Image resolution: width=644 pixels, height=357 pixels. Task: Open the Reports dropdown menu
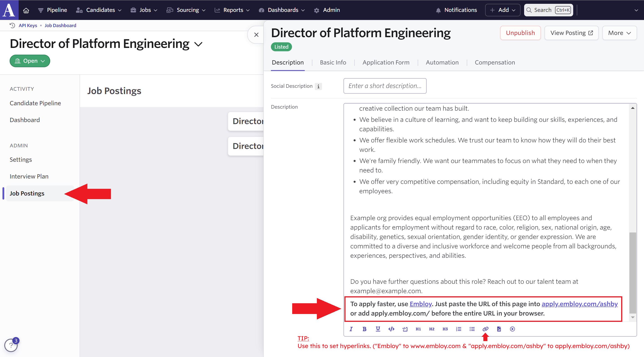tap(232, 10)
